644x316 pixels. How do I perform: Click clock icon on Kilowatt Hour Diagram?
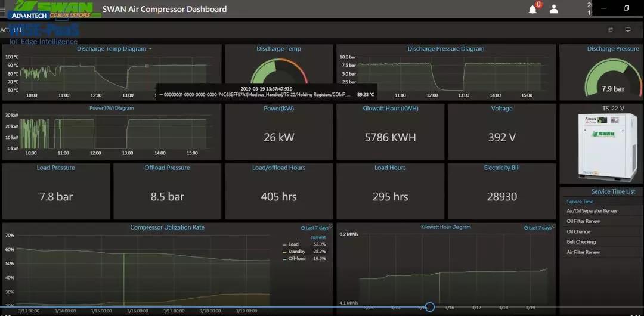pos(526,228)
